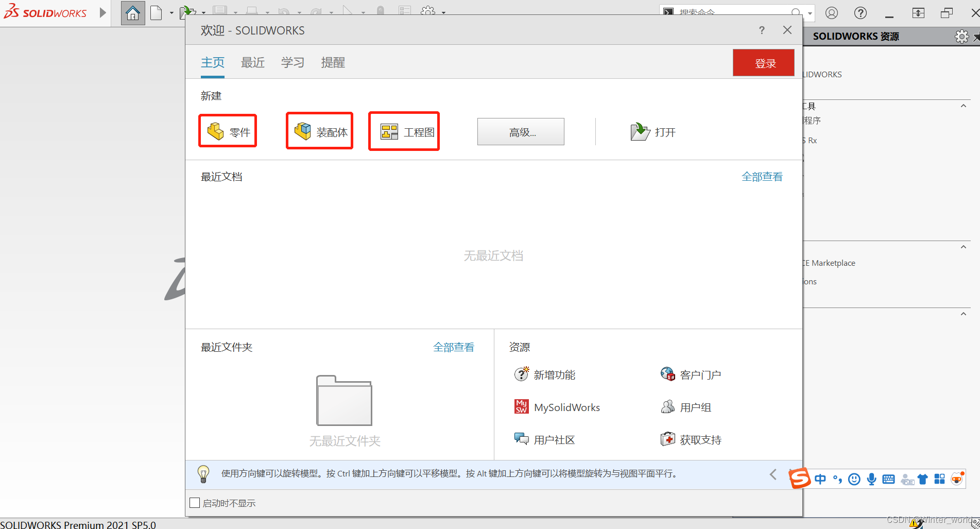Screen dimensions: 980x529
Task: Open emoji smiley panel on Sogou bar
Action: (854, 479)
